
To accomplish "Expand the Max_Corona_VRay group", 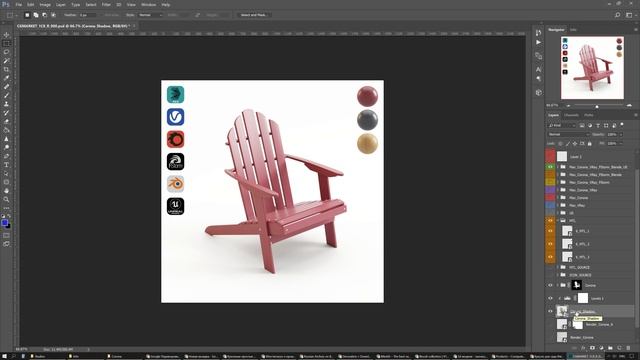I will click(558, 190).
